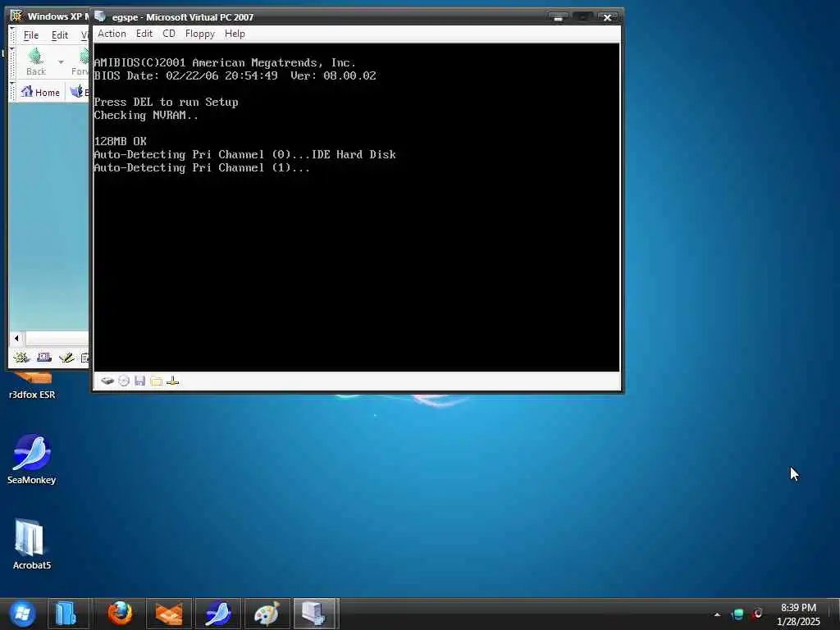This screenshot has width=840, height=630.
Task: Open the Edit menu in Virtual PC
Action: [144, 34]
